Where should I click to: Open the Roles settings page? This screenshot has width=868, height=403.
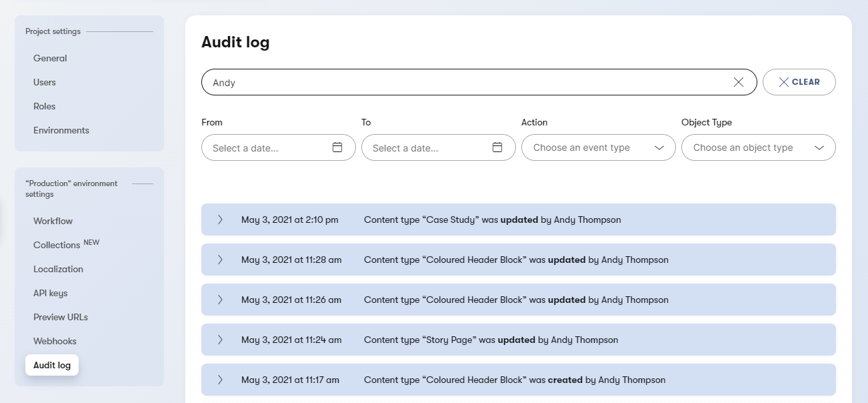point(44,106)
